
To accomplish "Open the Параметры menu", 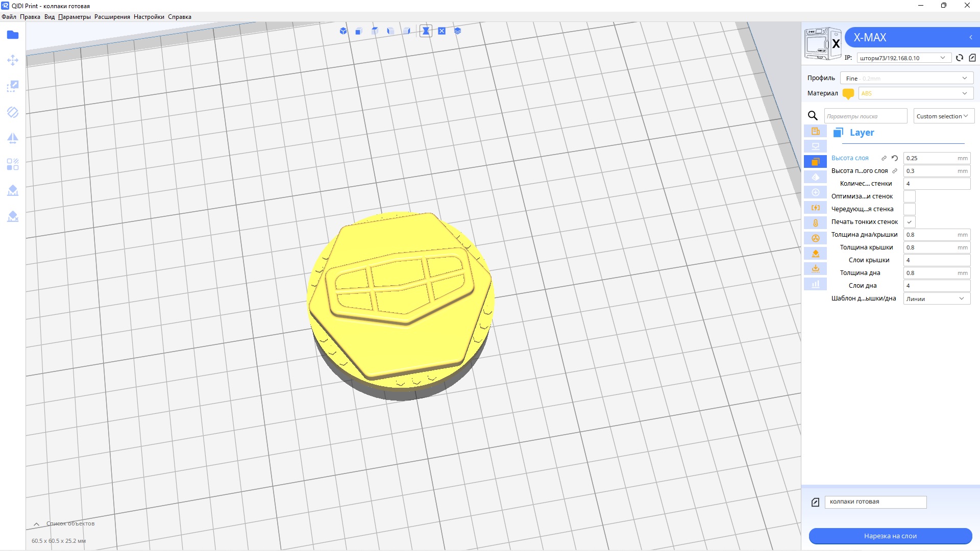I will pos(75,17).
